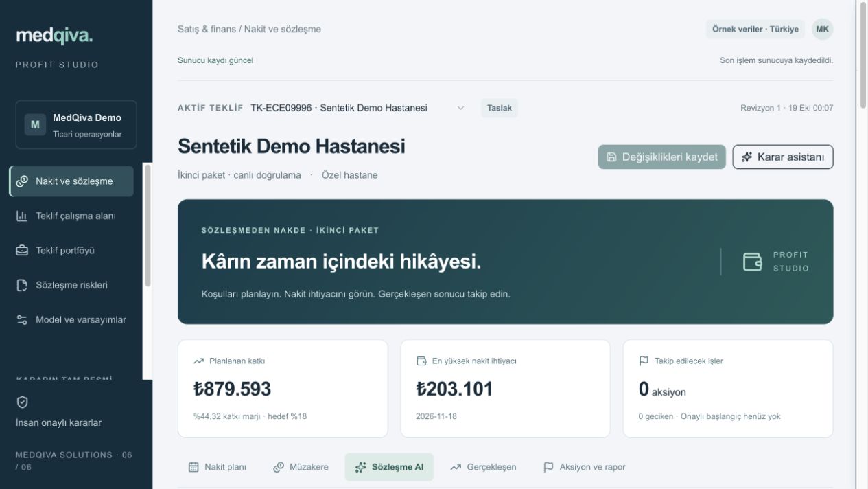Click the briefcase icon beside Teklif portföyü
Image resolution: width=868 pixels, height=489 pixels.
22,251
